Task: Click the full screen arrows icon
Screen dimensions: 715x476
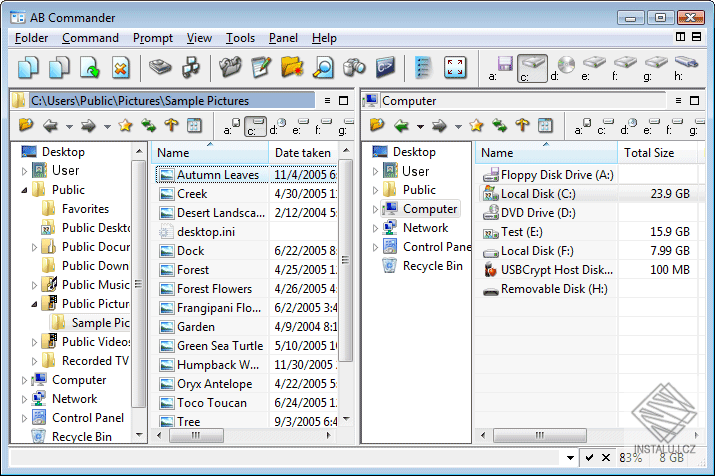Action: click(x=455, y=67)
